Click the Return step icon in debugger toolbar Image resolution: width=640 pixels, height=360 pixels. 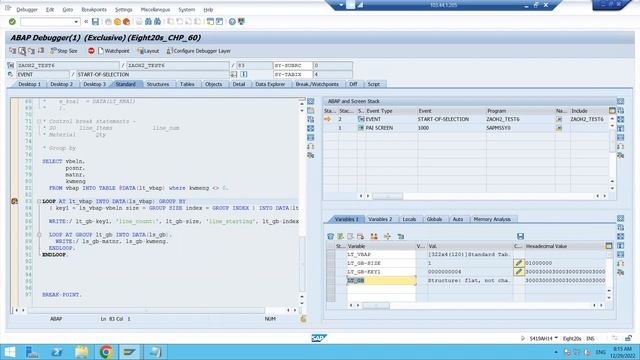[31, 51]
